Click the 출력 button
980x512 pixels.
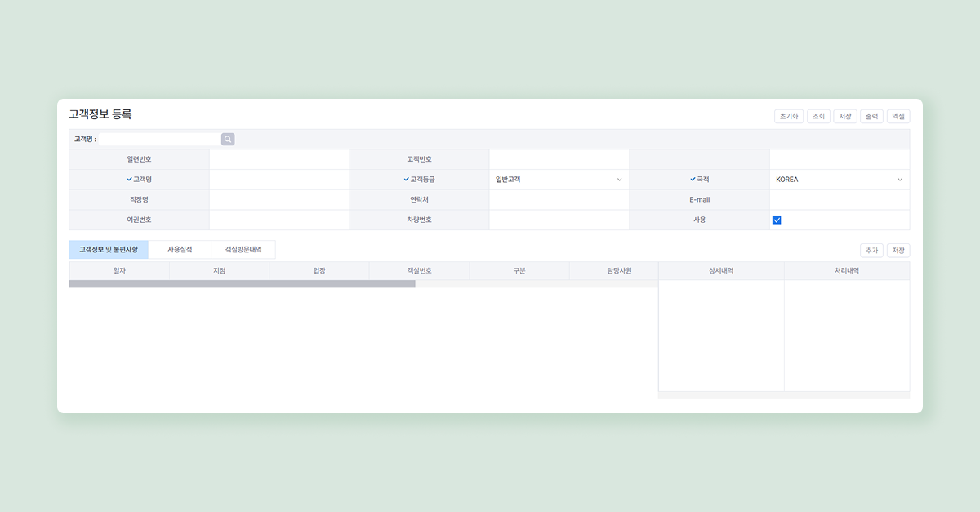pyautogui.click(x=872, y=117)
